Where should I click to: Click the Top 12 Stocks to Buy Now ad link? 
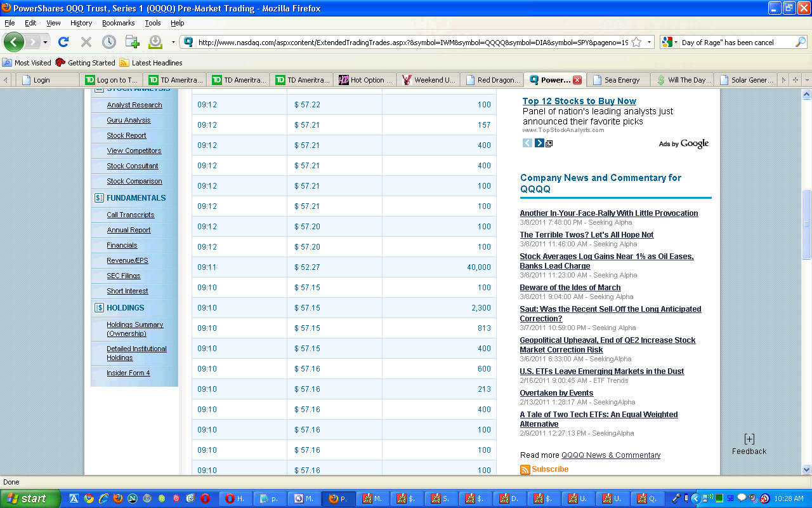[579, 101]
